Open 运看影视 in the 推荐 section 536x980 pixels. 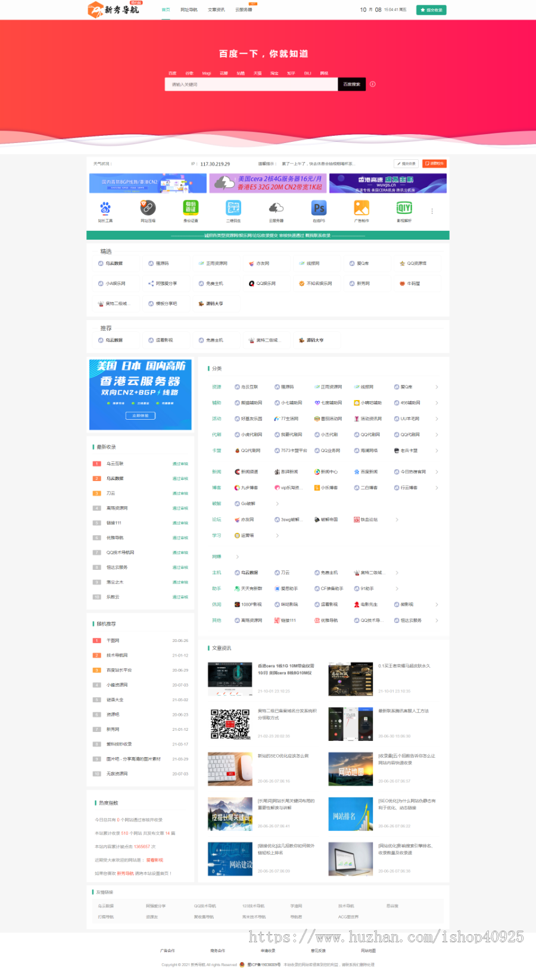click(x=166, y=340)
